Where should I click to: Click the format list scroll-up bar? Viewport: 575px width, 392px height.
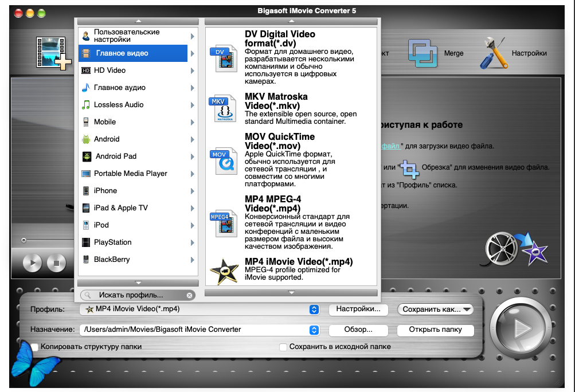point(291,22)
